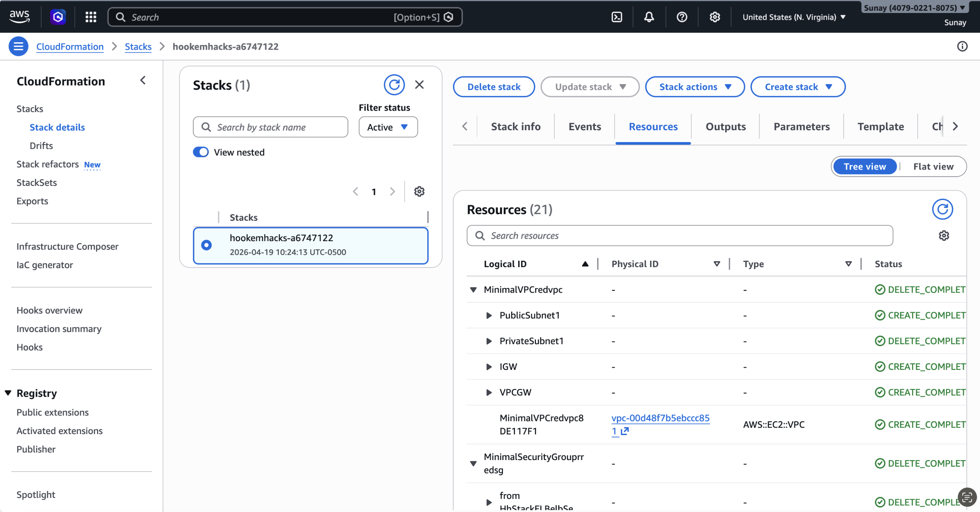Open the all services grid menu
The height and width of the screenshot is (512, 980).
91,17
